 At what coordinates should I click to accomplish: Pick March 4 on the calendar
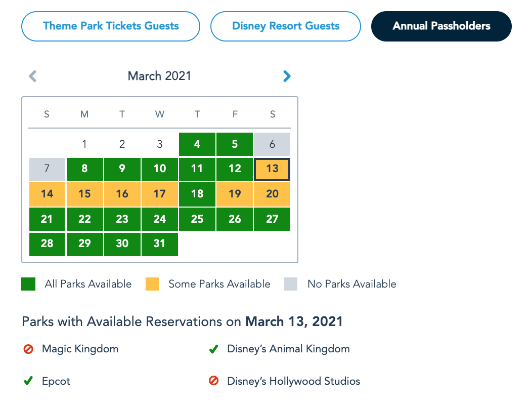[197, 144]
